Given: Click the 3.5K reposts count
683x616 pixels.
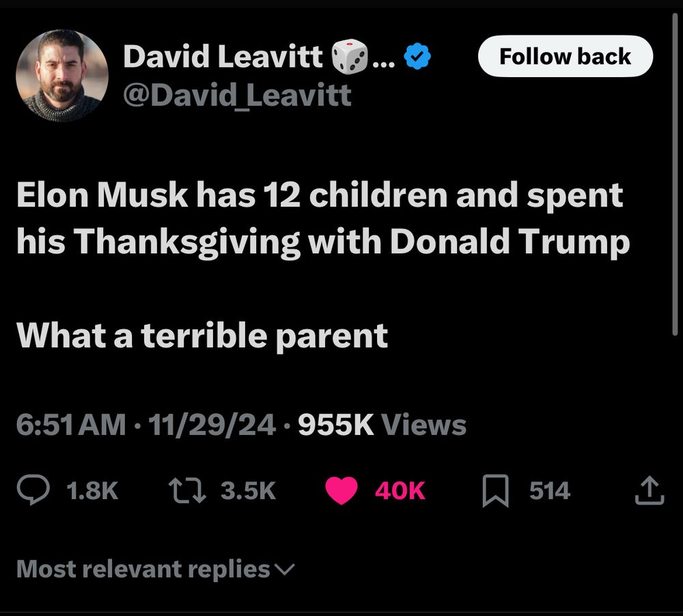Looking at the screenshot, I should pyautogui.click(x=249, y=490).
